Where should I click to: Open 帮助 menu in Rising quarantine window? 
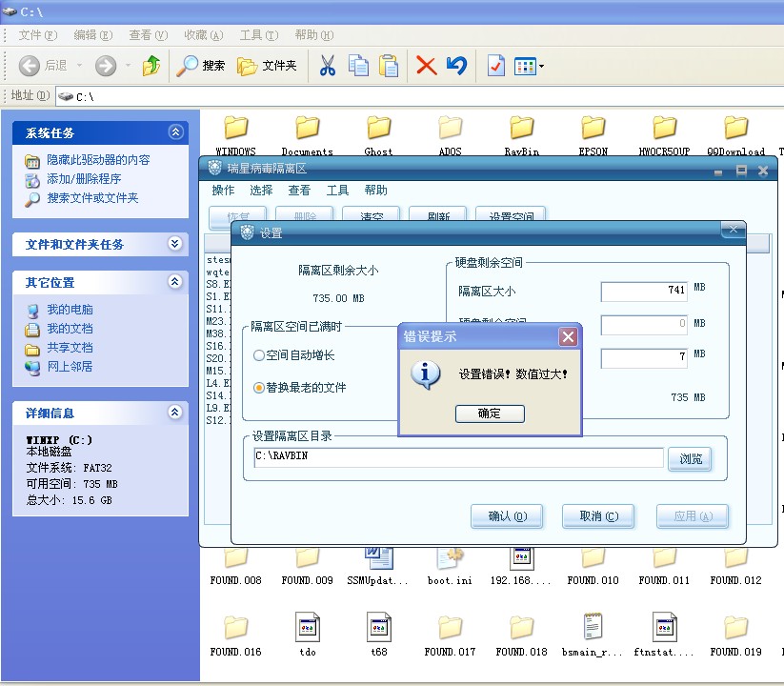[x=375, y=190]
